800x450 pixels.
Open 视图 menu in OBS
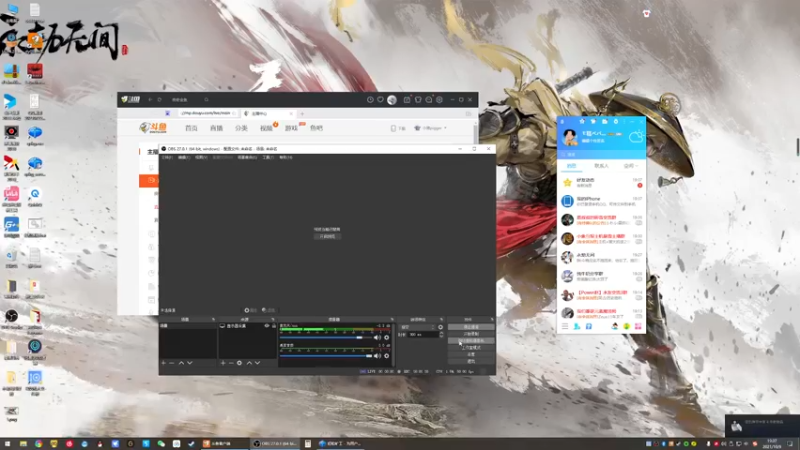(201, 157)
